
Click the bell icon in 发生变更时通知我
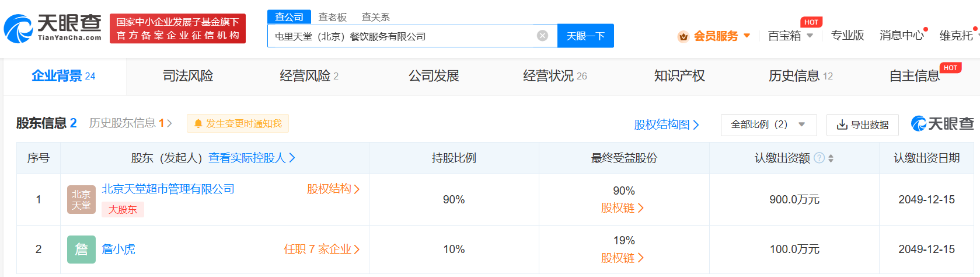click(198, 124)
